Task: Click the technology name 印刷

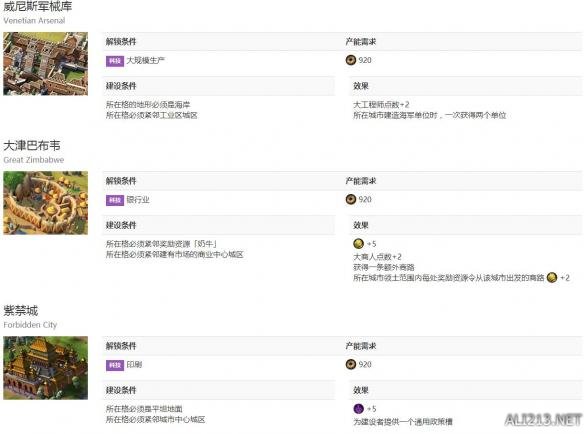Action: point(134,365)
